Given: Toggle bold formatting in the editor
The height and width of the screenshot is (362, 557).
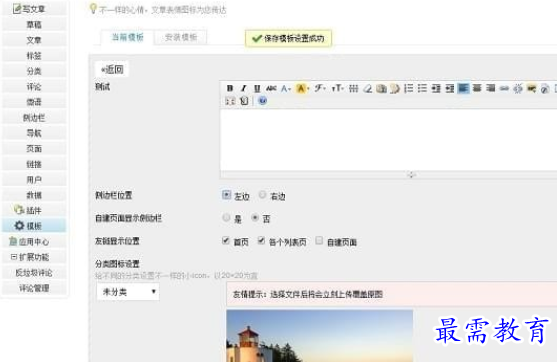Looking at the screenshot, I should click(x=230, y=88).
